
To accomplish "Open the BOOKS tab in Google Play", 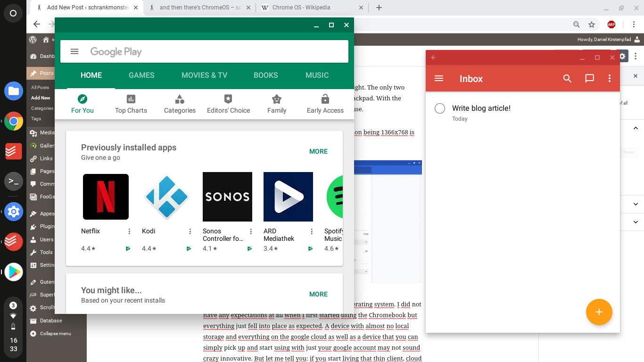I will click(x=266, y=75).
